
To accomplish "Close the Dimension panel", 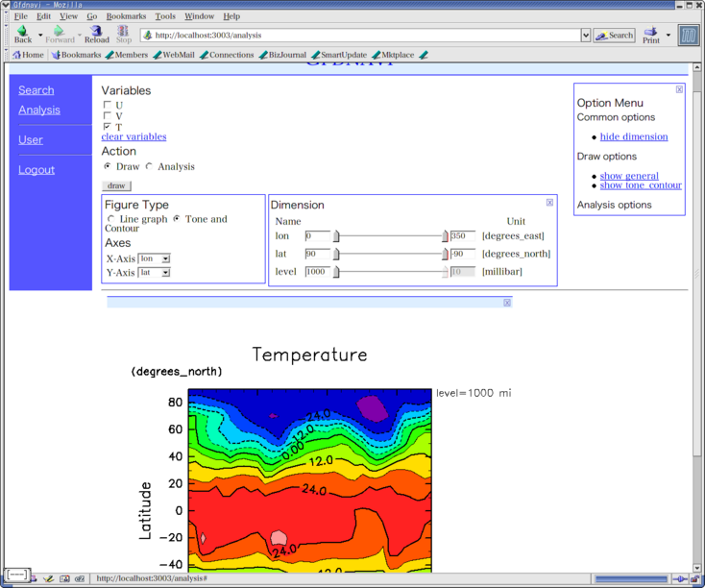I will (550, 203).
